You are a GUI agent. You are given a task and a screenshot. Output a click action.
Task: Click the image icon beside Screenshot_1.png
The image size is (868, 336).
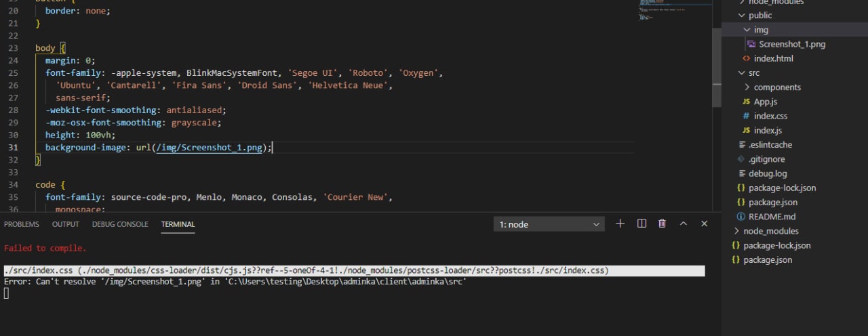pos(751,44)
